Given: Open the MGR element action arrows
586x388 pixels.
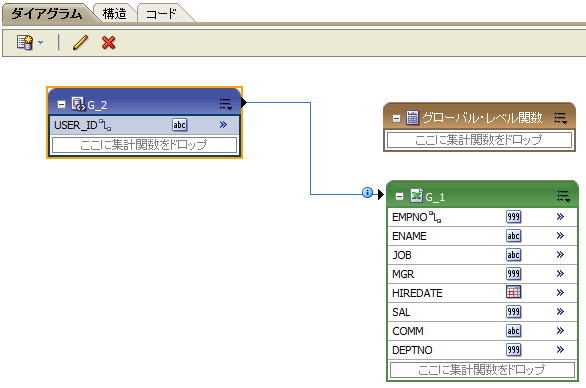Looking at the screenshot, I should pos(560,274).
